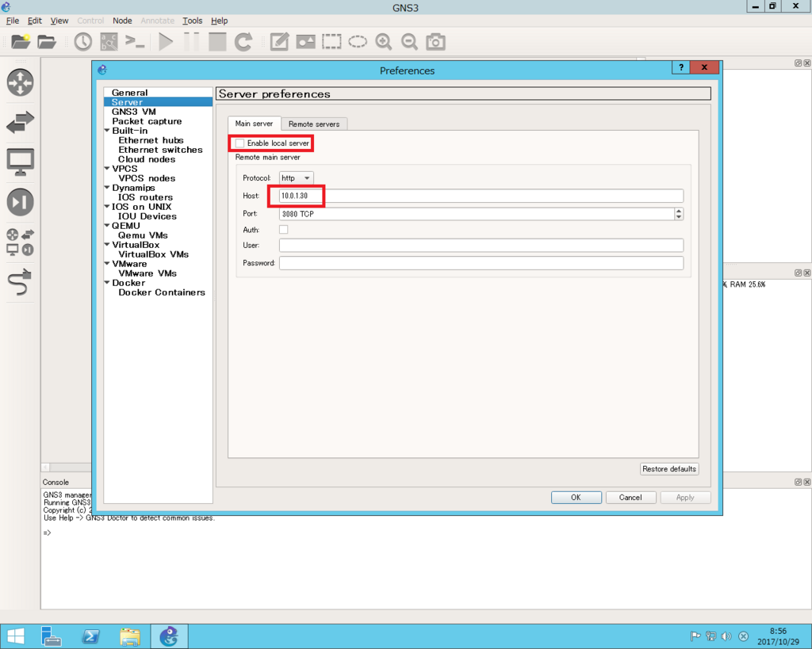Open the Tools menu
Image resolution: width=812 pixels, height=649 pixels.
coord(192,21)
